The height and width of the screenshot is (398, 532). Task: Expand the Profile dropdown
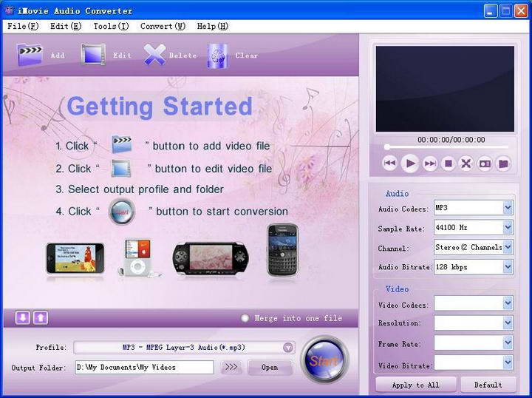point(287,348)
